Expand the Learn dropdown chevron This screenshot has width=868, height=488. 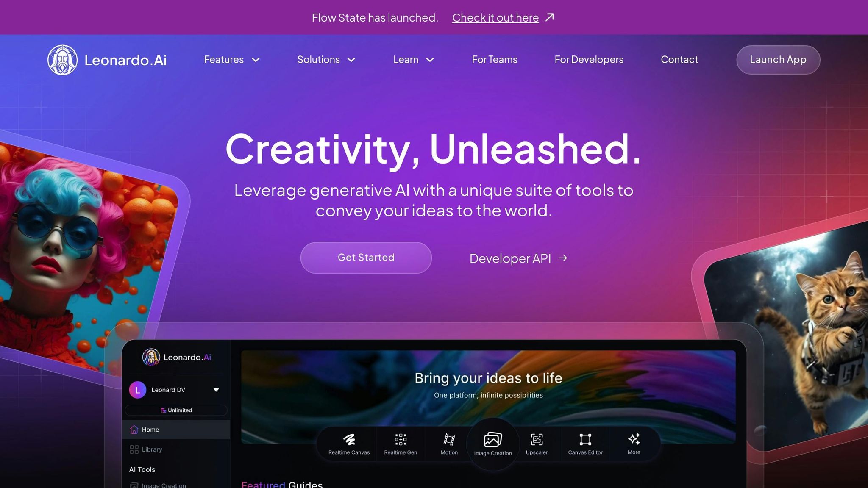(430, 60)
